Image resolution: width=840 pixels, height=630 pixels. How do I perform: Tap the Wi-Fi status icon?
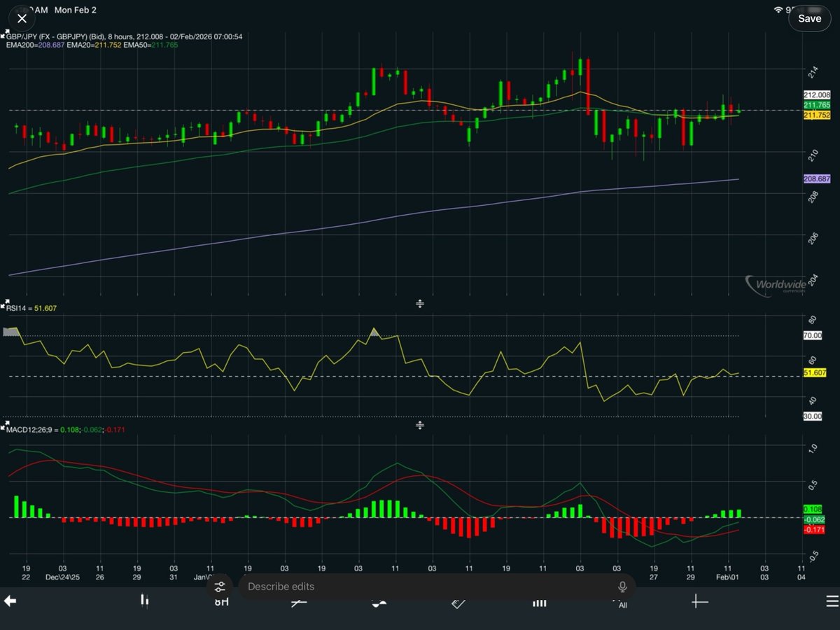tap(778, 10)
